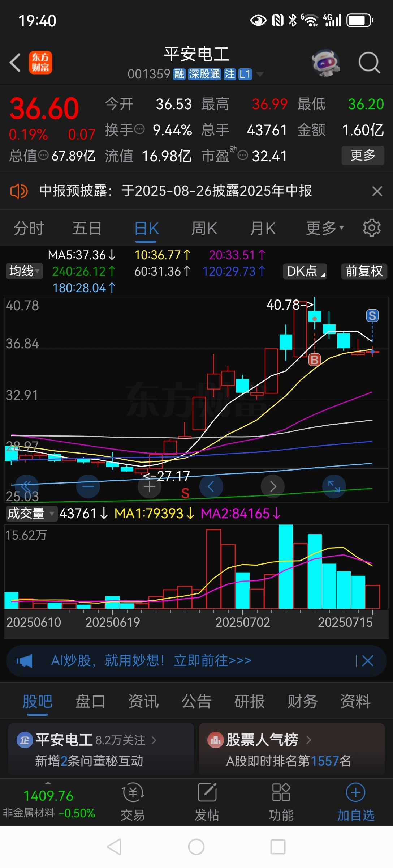Switch to 资料 tab
Viewport: 393px width, 868px height.
click(x=356, y=701)
